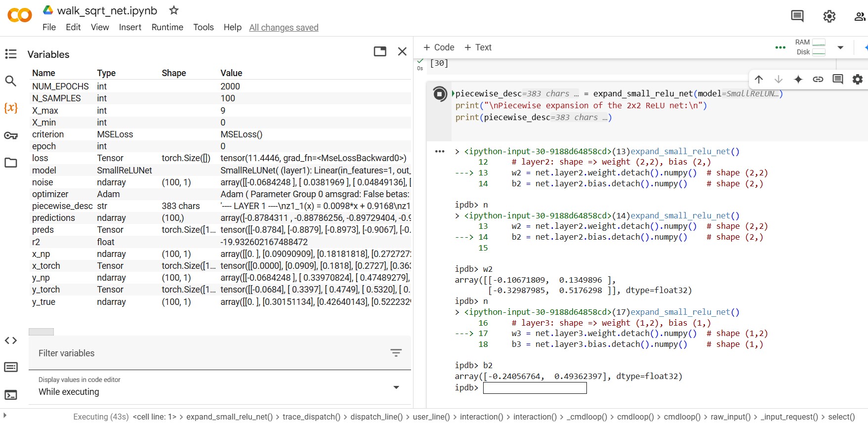Open the Help menu
This screenshot has height=423, width=868.
(x=232, y=27)
